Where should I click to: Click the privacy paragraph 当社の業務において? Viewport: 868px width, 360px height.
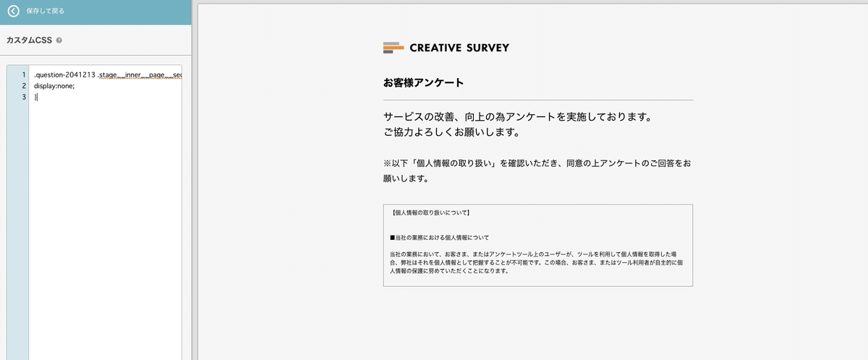click(536, 263)
